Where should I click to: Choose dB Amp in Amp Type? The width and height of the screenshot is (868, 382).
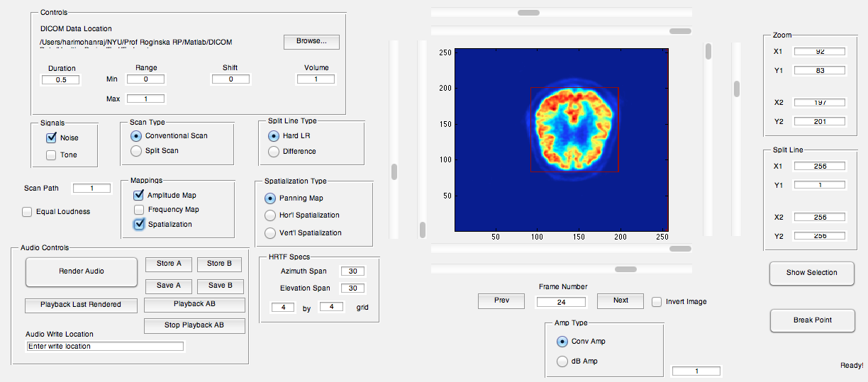(562, 361)
